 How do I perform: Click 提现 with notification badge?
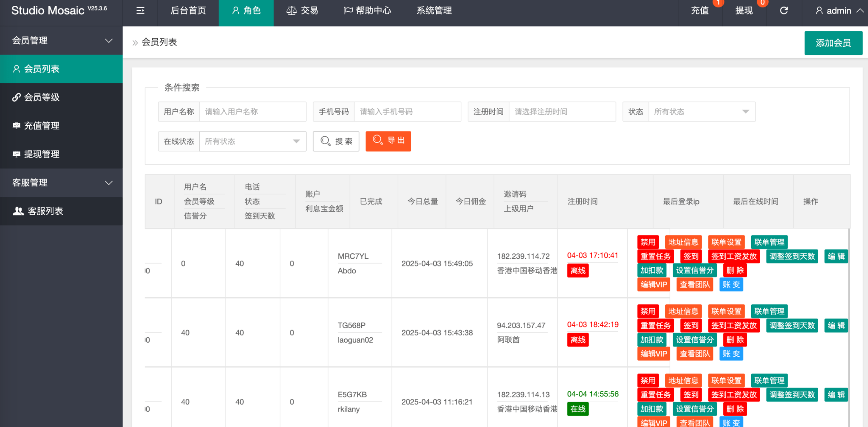pos(744,11)
